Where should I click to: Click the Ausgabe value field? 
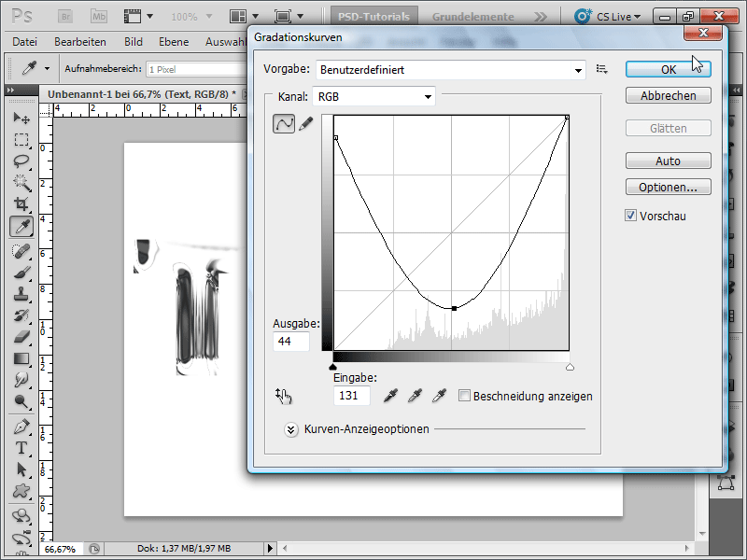pos(291,342)
